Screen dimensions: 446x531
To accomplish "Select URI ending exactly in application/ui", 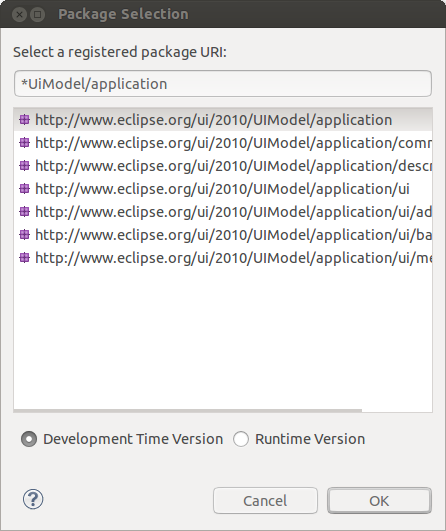I will coord(223,189).
